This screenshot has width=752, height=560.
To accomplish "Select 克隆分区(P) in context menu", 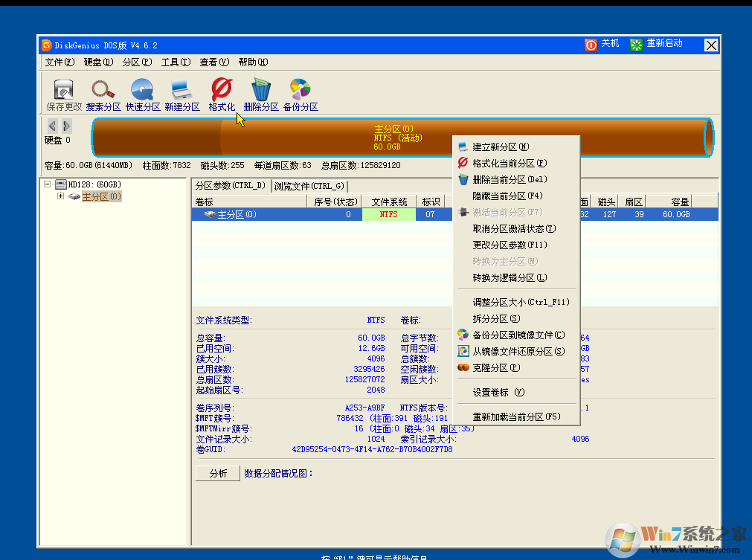I will point(496,367).
